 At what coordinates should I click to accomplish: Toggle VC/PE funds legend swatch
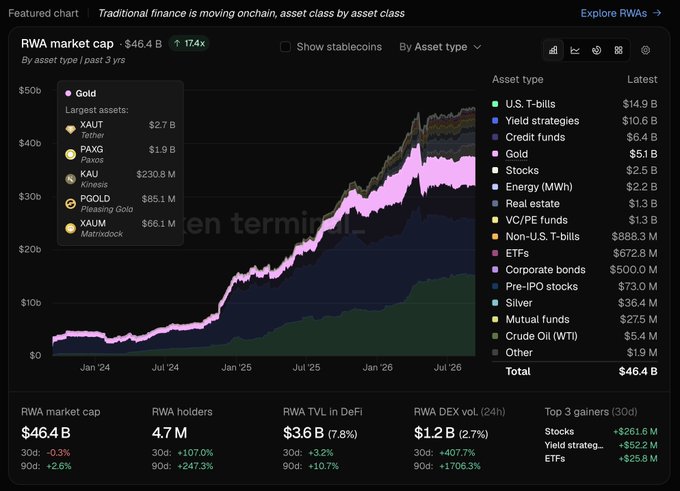click(x=495, y=220)
